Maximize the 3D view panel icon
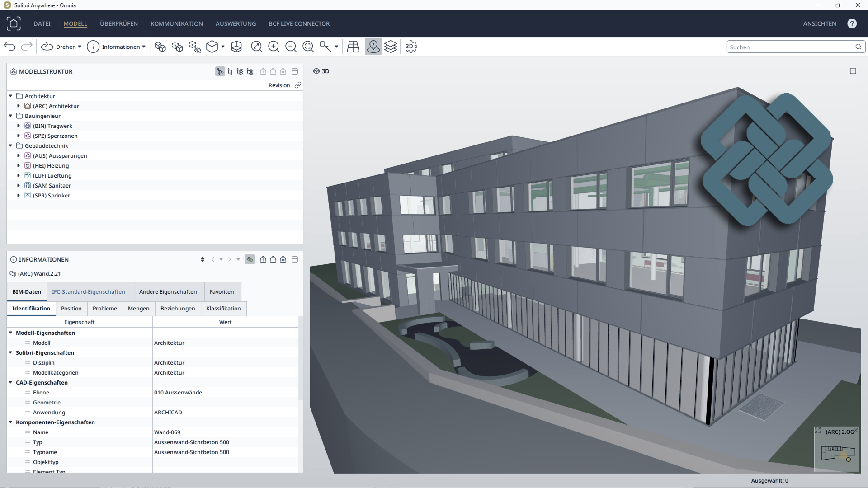This screenshot has height=488, width=868. pos(853,71)
